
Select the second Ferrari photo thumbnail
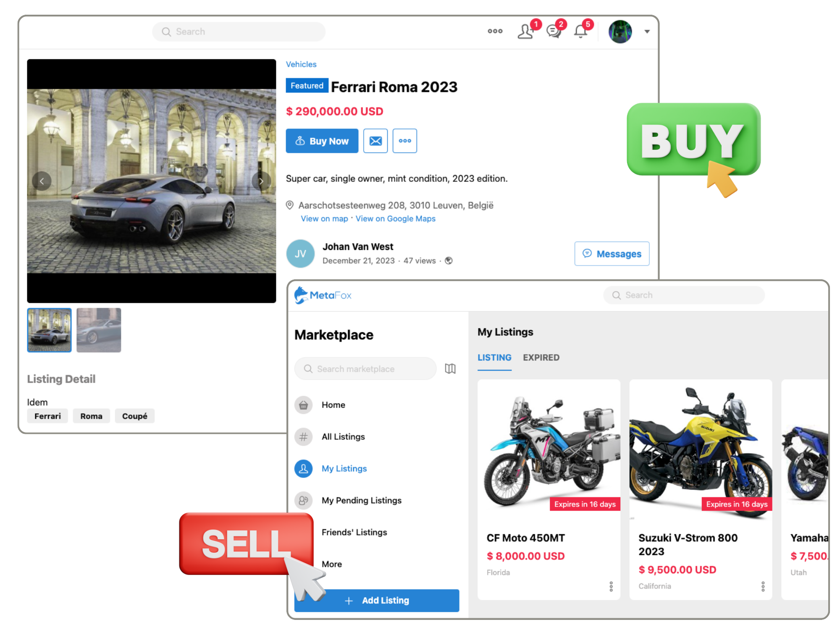98,331
